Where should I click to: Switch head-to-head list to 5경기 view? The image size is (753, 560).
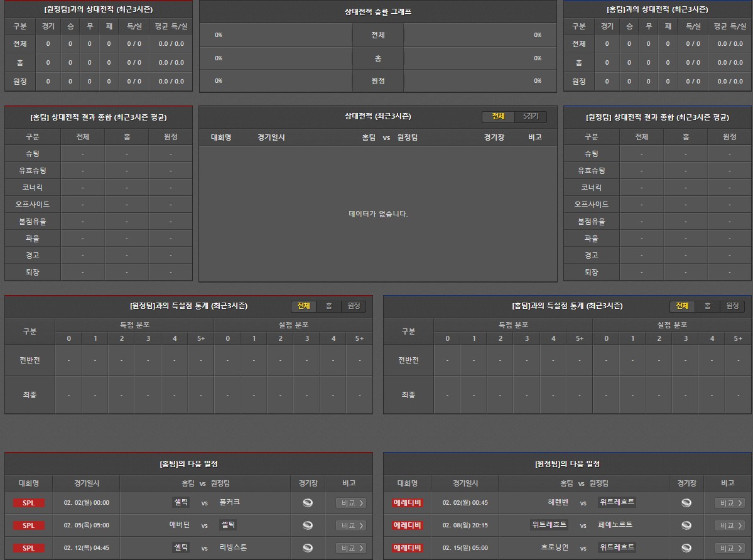pos(530,117)
